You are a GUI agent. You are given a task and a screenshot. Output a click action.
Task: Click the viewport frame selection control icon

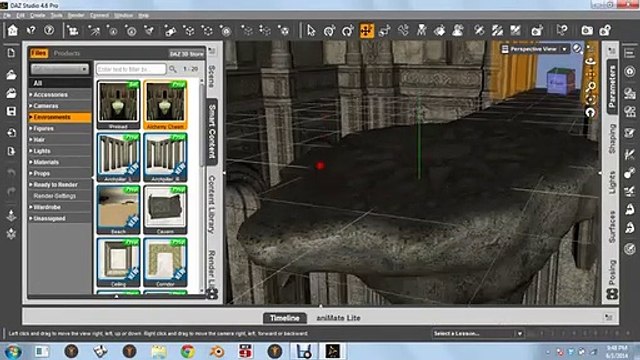click(x=590, y=99)
